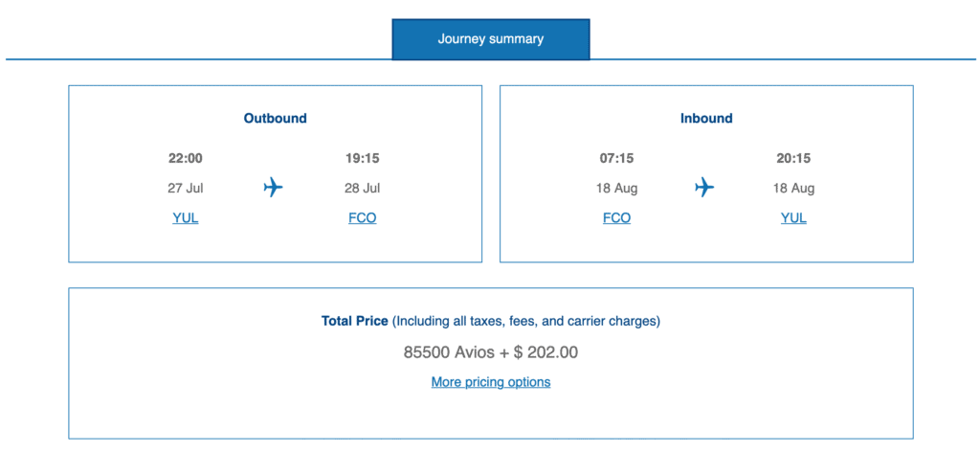Select the Journey summary tab
The image size is (980, 452).
coord(491,39)
